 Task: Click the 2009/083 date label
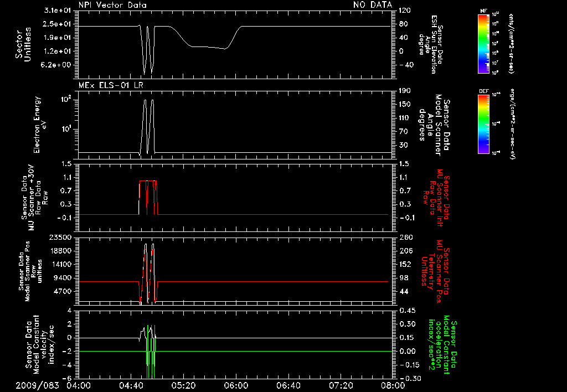[x=37, y=385]
